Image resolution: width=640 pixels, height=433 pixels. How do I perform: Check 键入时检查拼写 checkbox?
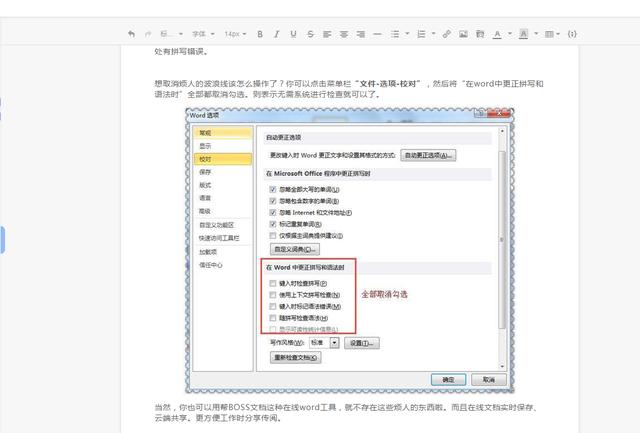(273, 283)
